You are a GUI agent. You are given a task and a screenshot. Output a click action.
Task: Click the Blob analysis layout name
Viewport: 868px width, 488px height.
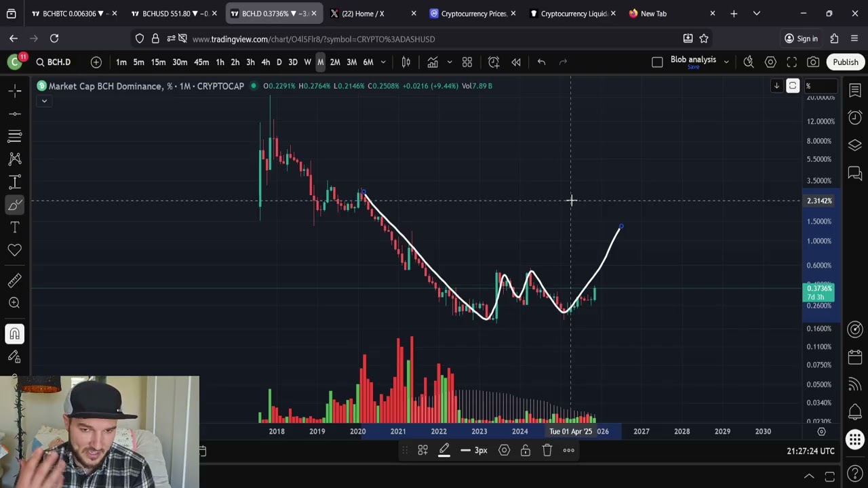coord(693,60)
